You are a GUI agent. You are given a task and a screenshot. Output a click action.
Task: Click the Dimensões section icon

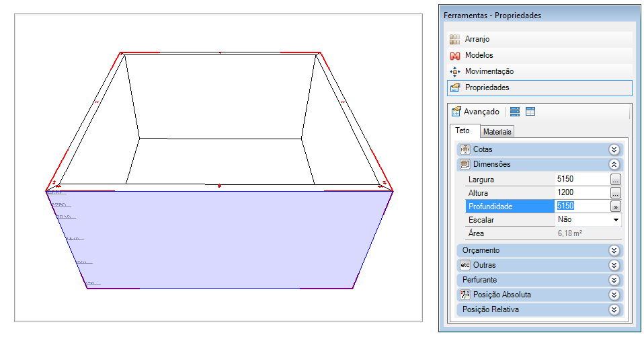(465, 164)
